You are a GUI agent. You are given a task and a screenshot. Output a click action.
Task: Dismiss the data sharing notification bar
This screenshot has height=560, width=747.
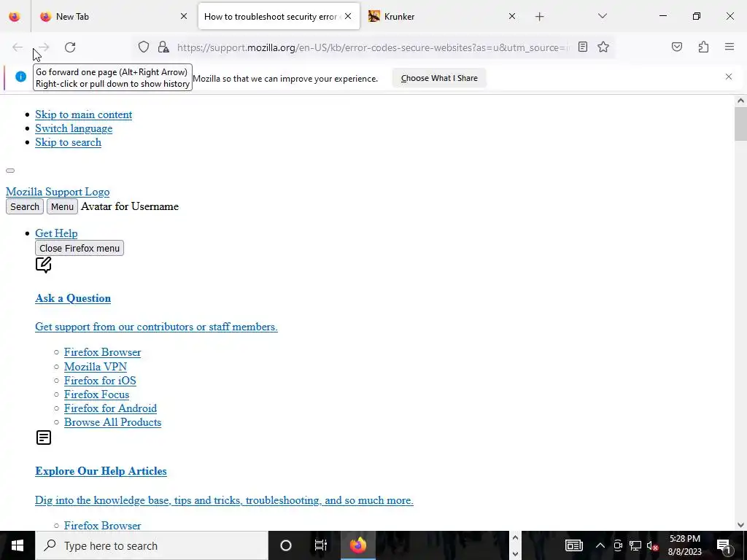click(729, 77)
